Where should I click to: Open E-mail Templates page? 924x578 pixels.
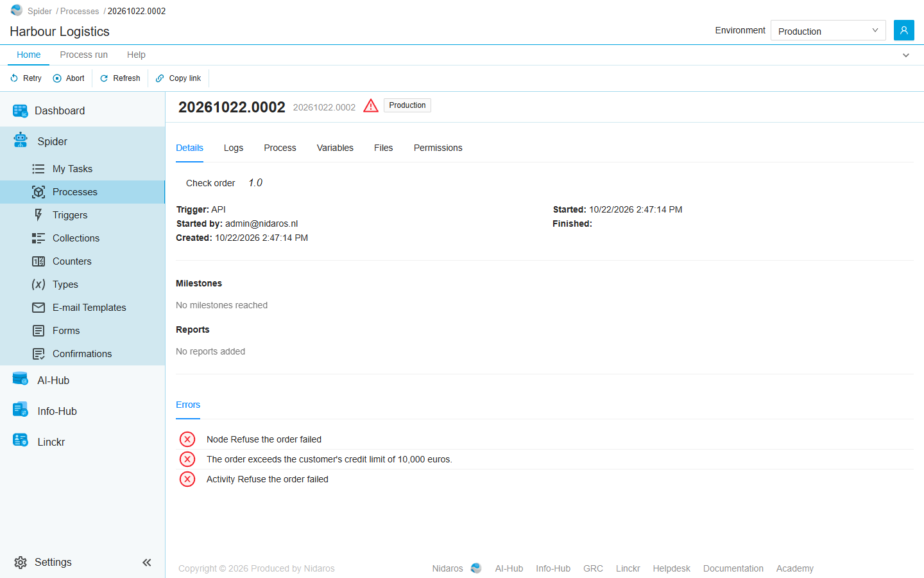(x=82, y=308)
